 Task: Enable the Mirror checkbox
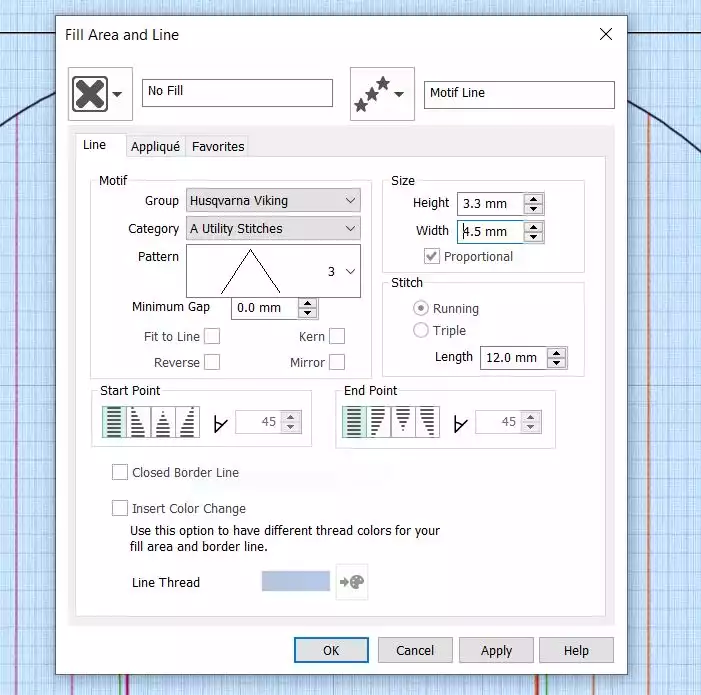click(x=337, y=362)
